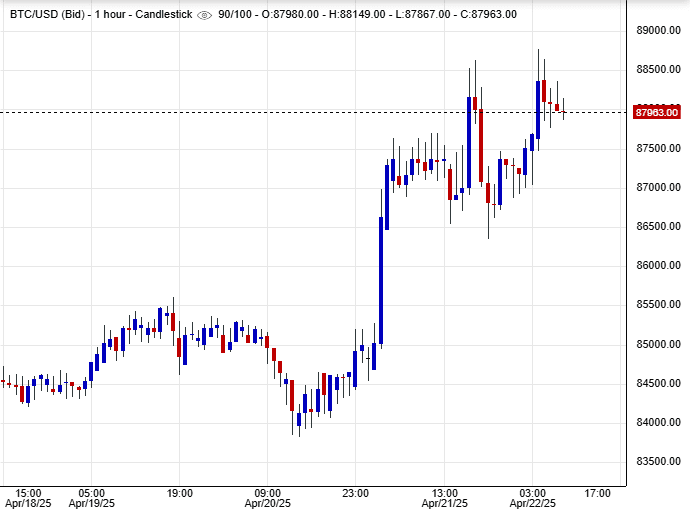
Task: Click the 86000.00 price axis label
Action: click(658, 266)
